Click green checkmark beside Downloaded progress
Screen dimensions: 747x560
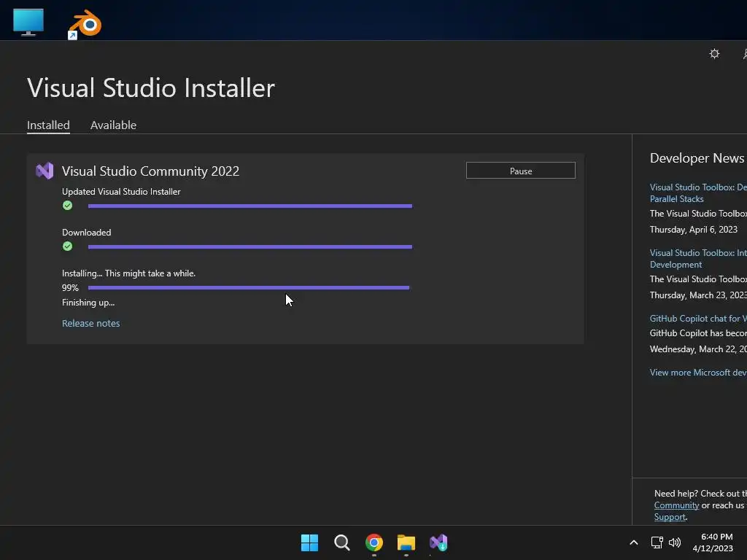(68, 246)
